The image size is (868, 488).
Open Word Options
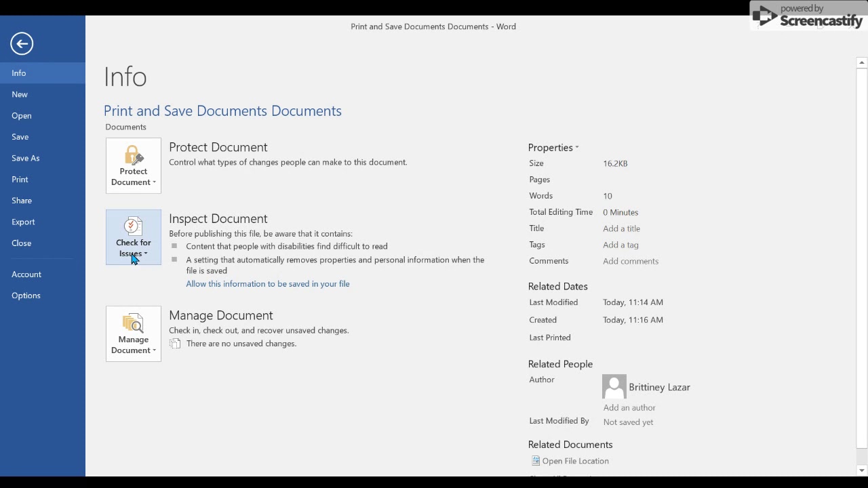point(43,296)
